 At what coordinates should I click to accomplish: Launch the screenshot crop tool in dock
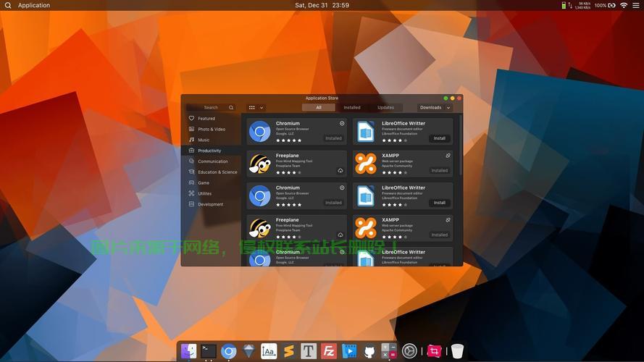[434, 351]
